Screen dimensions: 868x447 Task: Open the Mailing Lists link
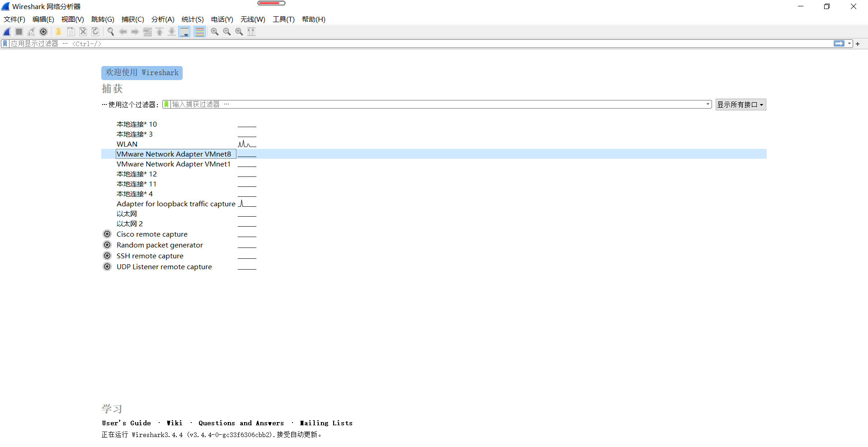point(326,423)
